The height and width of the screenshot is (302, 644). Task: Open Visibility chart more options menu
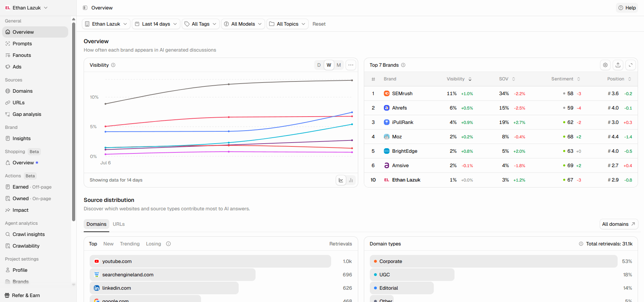tap(351, 65)
